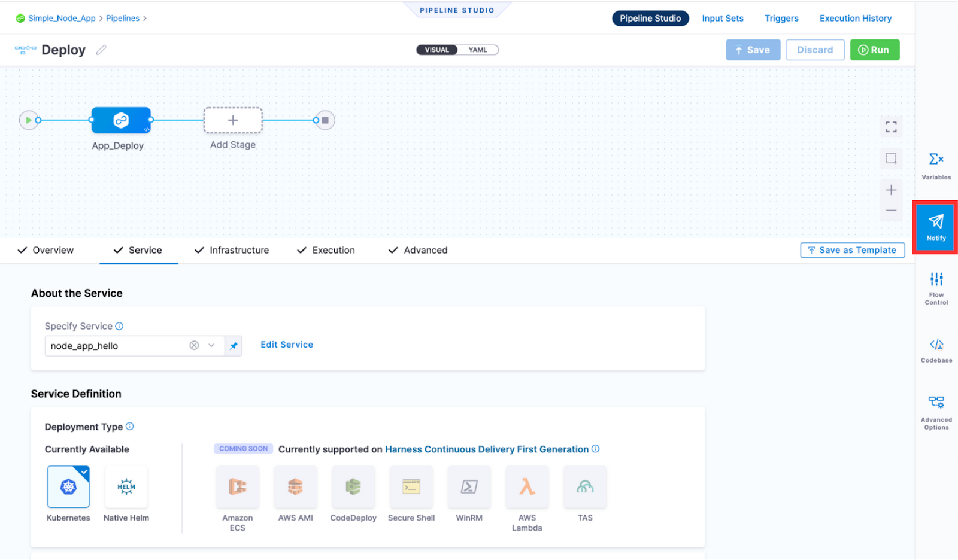
Task: Open the Execution stage tab
Action: 326,250
